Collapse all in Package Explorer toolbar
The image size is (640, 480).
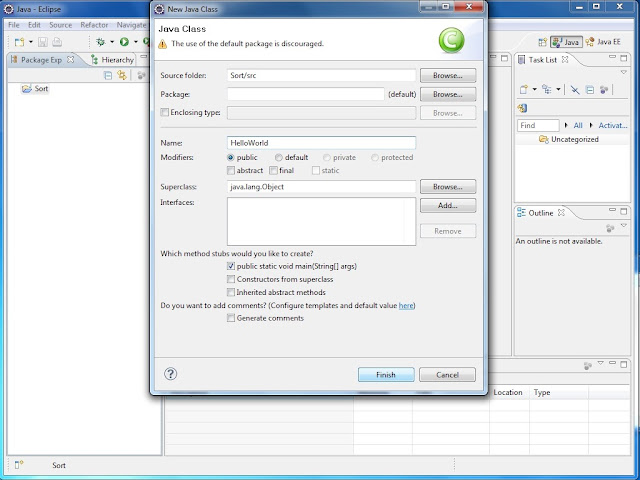click(108, 75)
